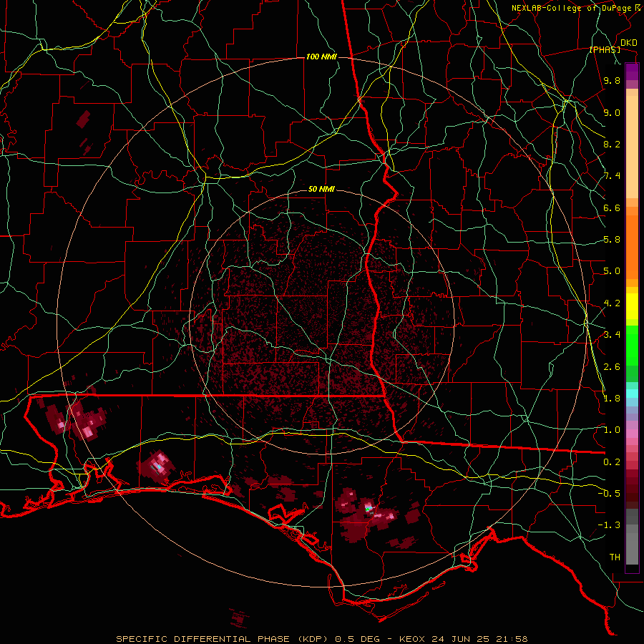Click the -0.5 value on the scale
Screen dimensions: 644x644
[609, 494]
